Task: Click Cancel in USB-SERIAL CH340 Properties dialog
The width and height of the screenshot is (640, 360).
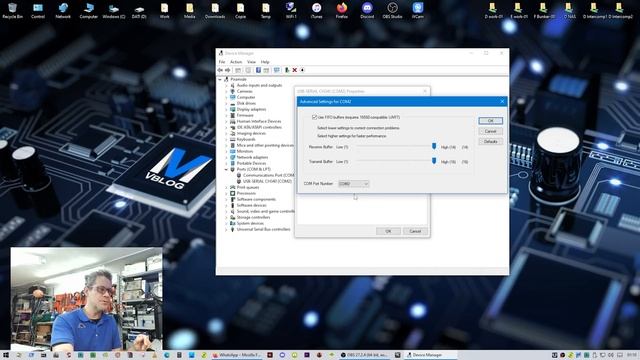Action: pos(415,231)
